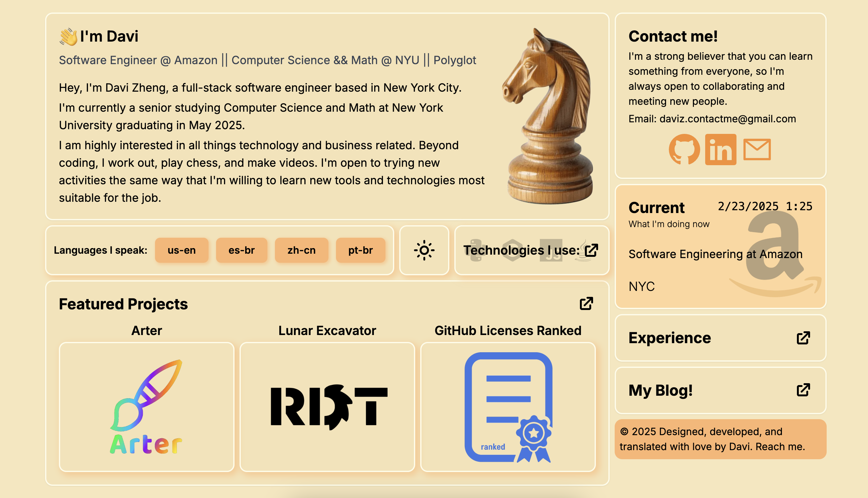Image resolution: width=868 pixels, height=498 pixels.
Task: Select the us-en language chip
Action: point(181,250)
